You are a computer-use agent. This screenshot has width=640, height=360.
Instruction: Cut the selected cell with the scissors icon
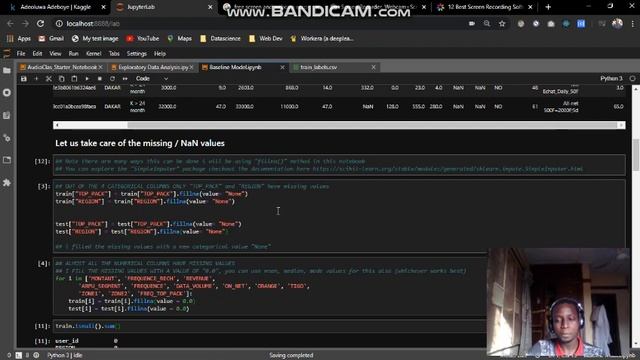coord(49,79)
